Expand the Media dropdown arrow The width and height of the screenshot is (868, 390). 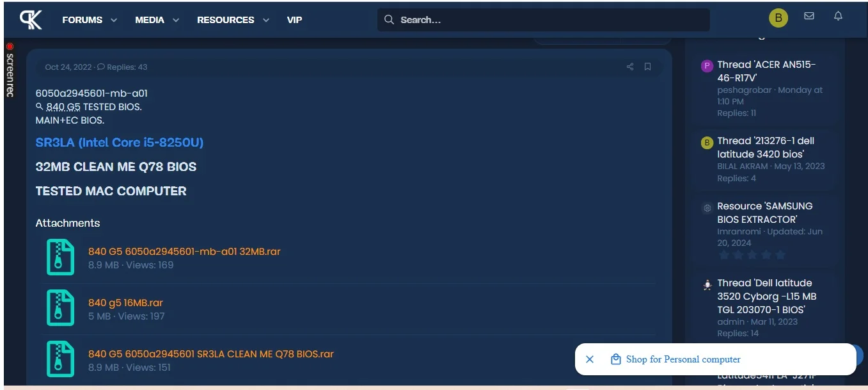[x=176, y=20]
